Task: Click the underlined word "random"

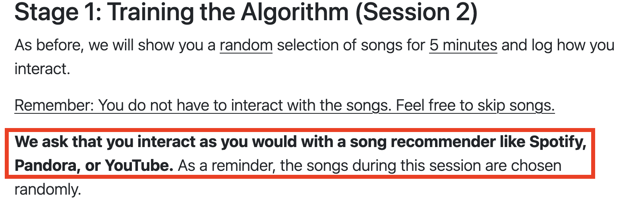Action: pos(246,46)
